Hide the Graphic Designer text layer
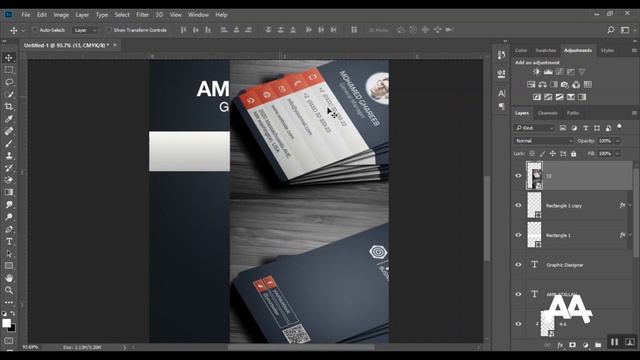 518,264
